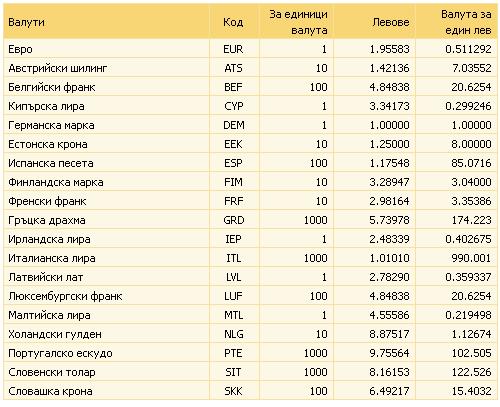Image resolution: width=500 pixels, height=407 pixels.
Task: Select the Евро currency row
Action: (x=250, y=49)
